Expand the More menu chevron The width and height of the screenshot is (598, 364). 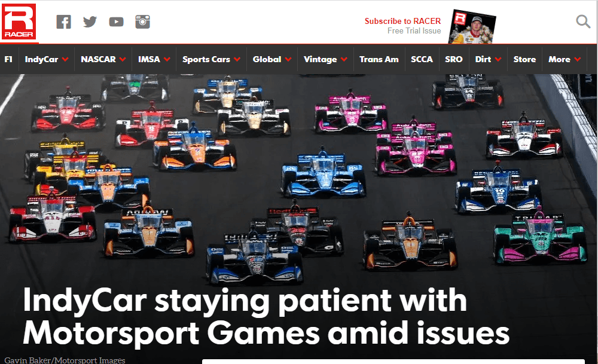(x=578, y=59)
